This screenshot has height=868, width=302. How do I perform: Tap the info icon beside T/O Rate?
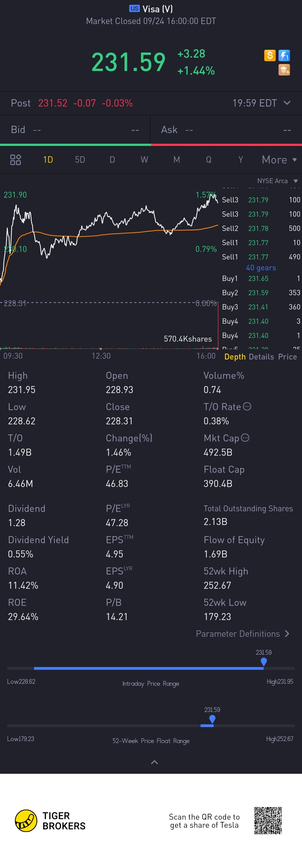(247, 406)
